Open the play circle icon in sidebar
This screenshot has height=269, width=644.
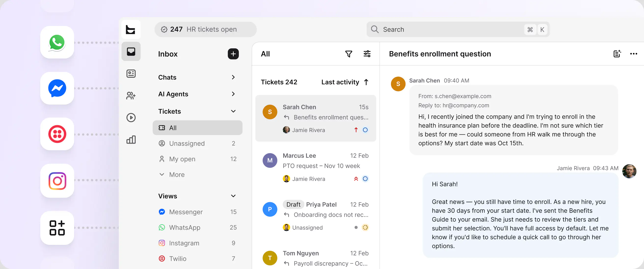click(x=131, y=118)
